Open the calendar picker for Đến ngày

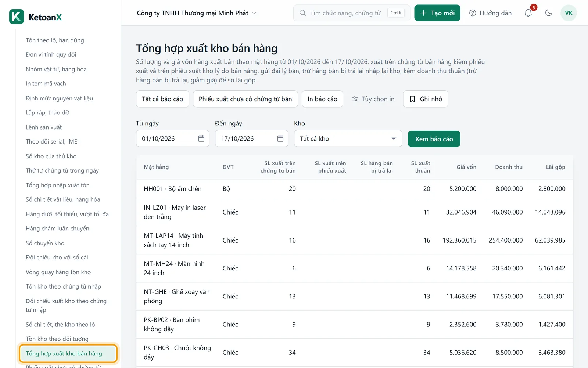point(280,138)
